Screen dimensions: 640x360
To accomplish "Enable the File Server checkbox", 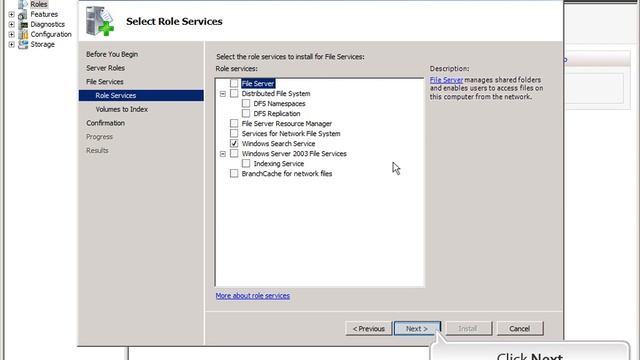I will pyautogui.click(x=234, y=83).
